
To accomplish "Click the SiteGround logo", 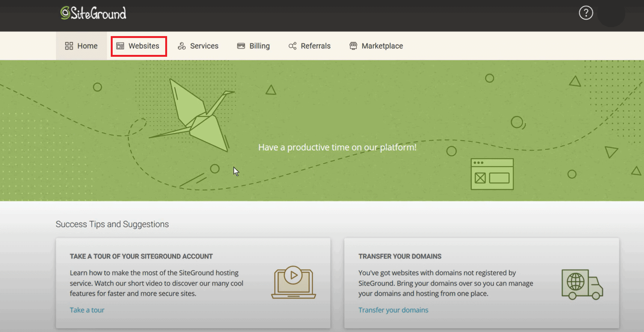I will click(x=93, y=13).
